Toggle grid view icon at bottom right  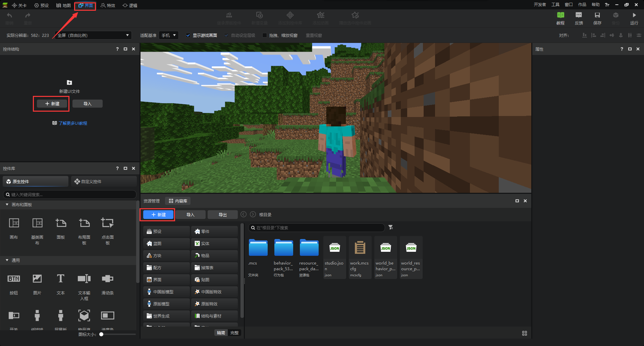[525, 333]
